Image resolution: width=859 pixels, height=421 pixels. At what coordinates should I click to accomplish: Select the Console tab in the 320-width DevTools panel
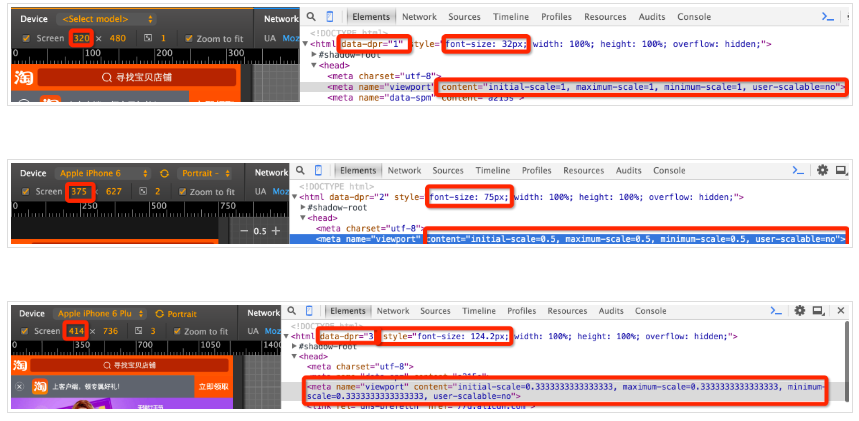pyautogui.click(x=694, y=16)
